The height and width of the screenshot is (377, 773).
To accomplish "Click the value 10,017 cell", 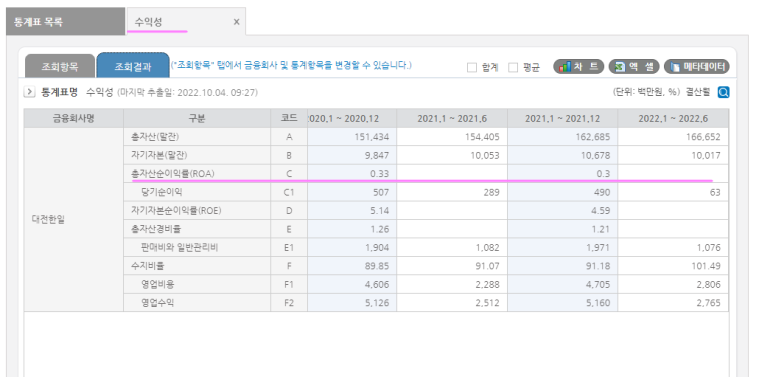I will coord(673,155).
